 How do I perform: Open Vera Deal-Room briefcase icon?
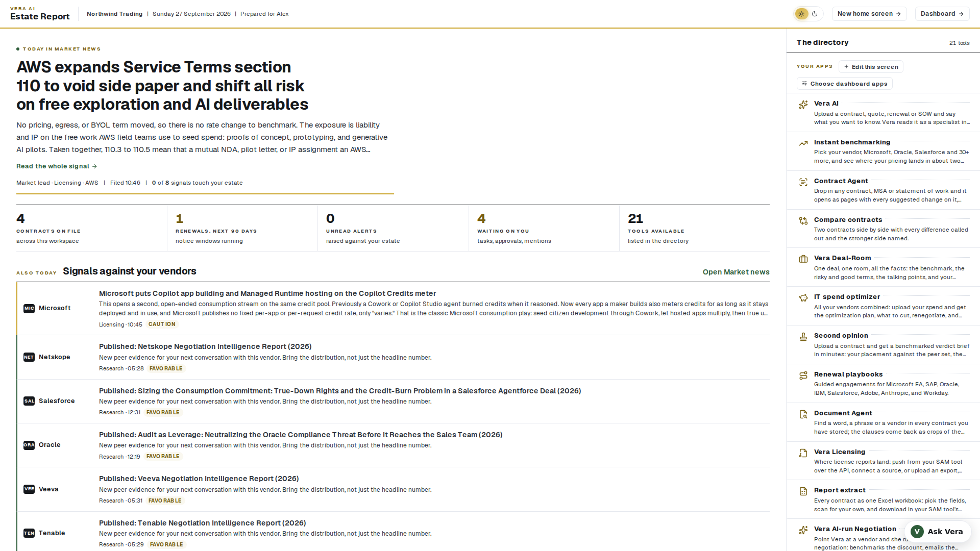point(803,259)
